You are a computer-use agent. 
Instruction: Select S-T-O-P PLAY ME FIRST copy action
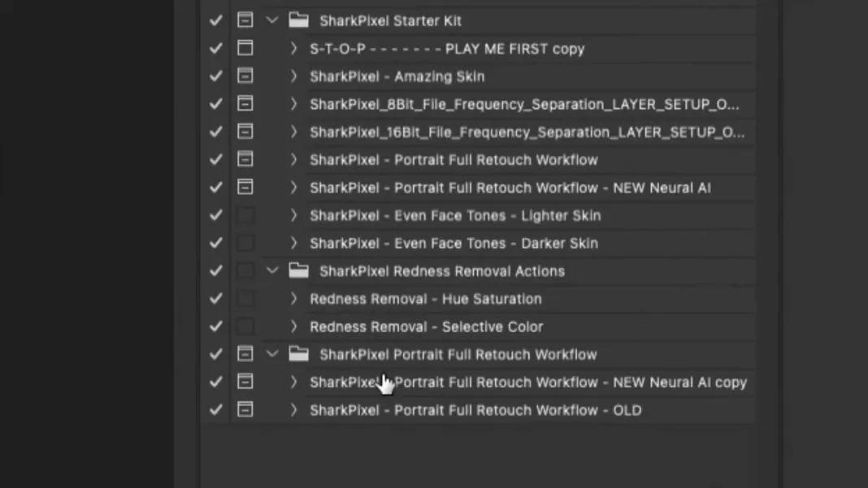coord(447,49)
